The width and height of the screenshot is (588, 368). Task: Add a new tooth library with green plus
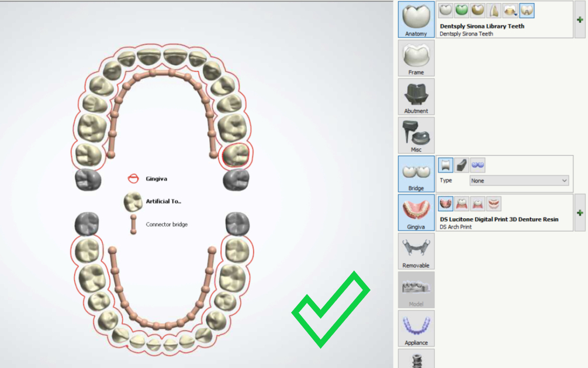click(x=580, y=19)
